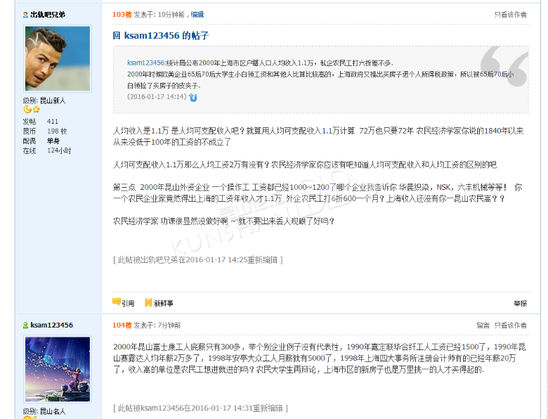Open ksam123456 username in the left sidebar
Viewport: 548px width, 419px height.
[52, 325]
